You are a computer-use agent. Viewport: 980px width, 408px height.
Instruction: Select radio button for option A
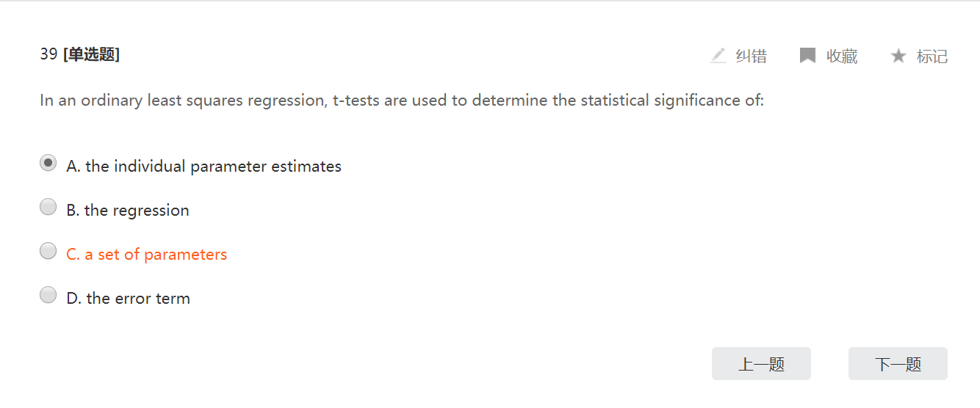pyautogui.click(x=48, y=164)
